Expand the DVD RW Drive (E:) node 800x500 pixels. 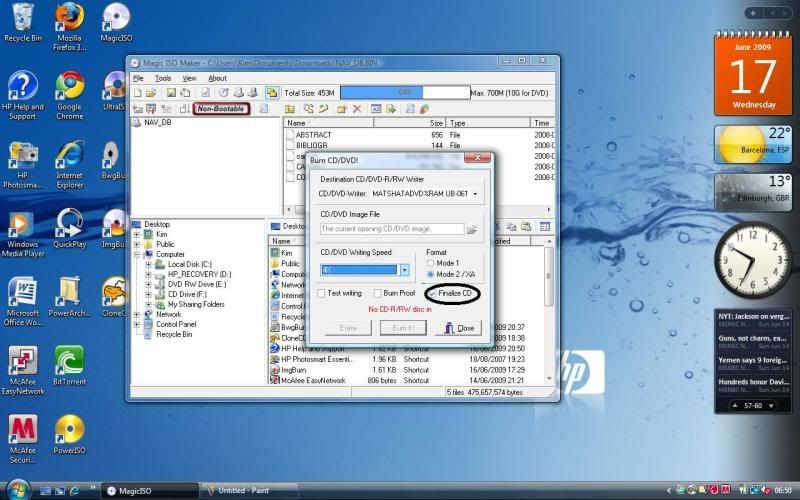point(148,285)
